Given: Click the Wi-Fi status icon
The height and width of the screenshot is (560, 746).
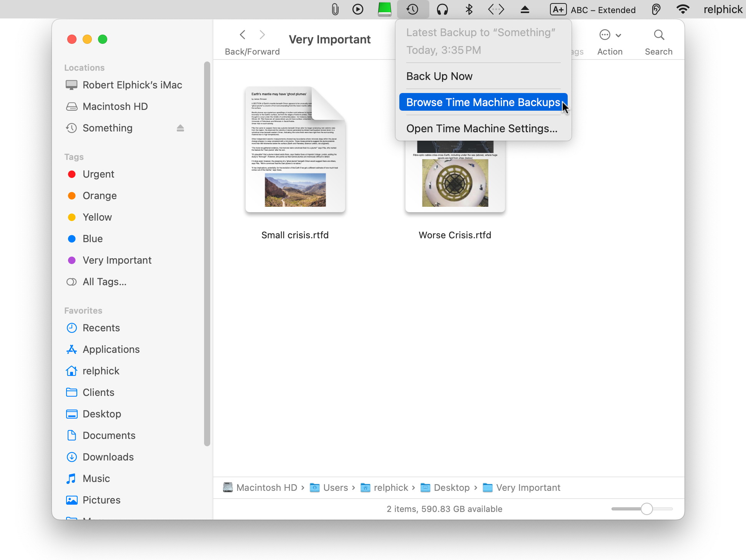Looking at the screenshot, I should pos(683,9).
